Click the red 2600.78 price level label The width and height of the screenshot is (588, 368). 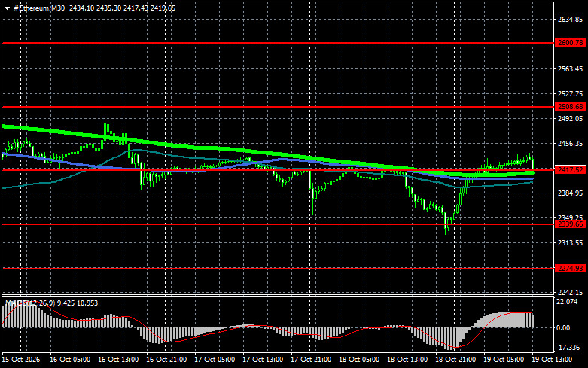pos(570,43)
